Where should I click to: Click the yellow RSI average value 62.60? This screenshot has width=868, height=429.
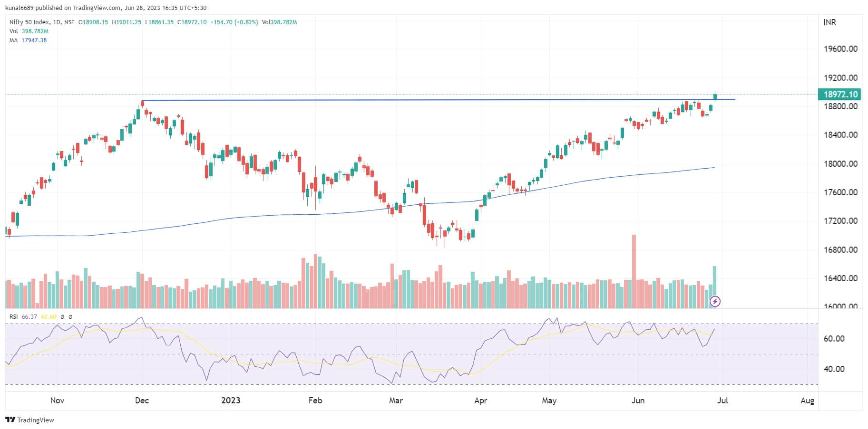point(49,316)
